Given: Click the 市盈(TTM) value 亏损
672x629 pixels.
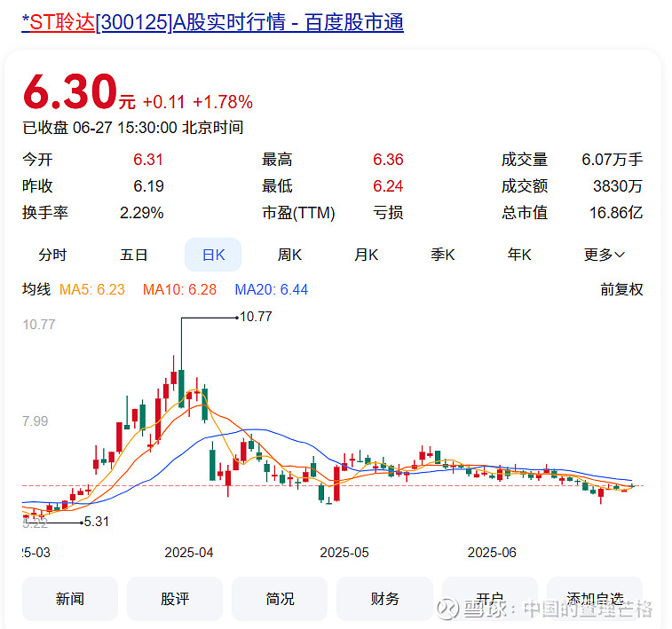Looking at the screenshot, I should coord(388,213).
